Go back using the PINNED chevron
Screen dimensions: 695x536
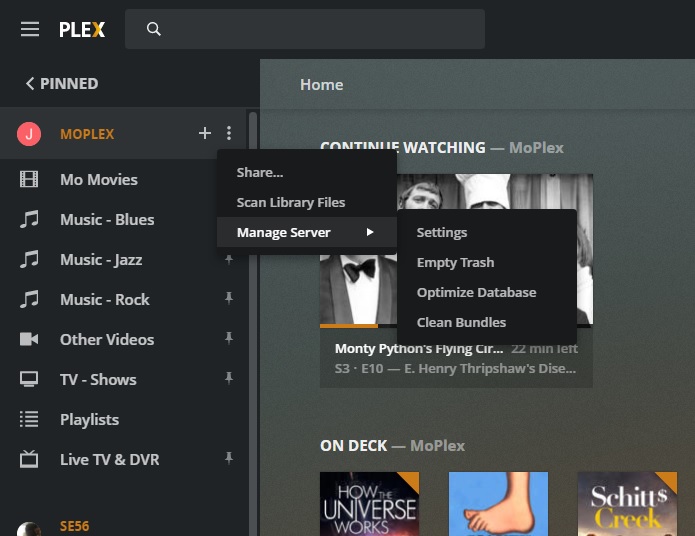(30, 83)
